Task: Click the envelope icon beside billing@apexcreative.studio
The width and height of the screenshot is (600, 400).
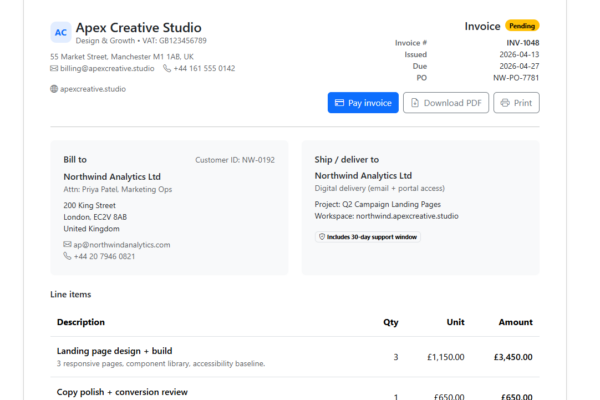Action: tap(54, 69)
